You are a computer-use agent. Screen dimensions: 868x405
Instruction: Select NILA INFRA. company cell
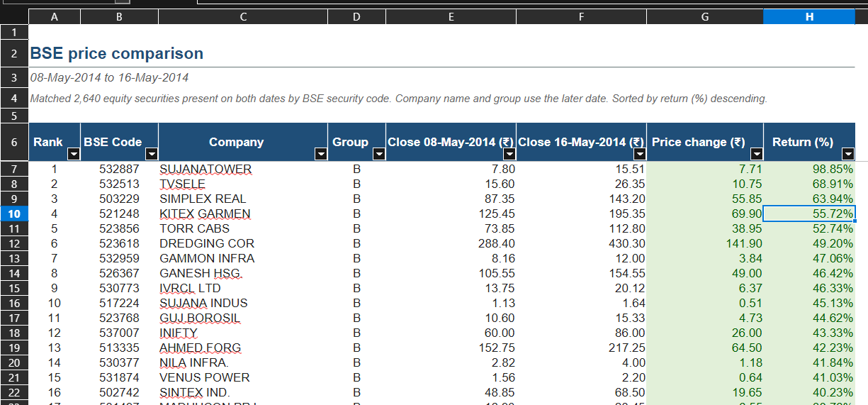point(243,362)
